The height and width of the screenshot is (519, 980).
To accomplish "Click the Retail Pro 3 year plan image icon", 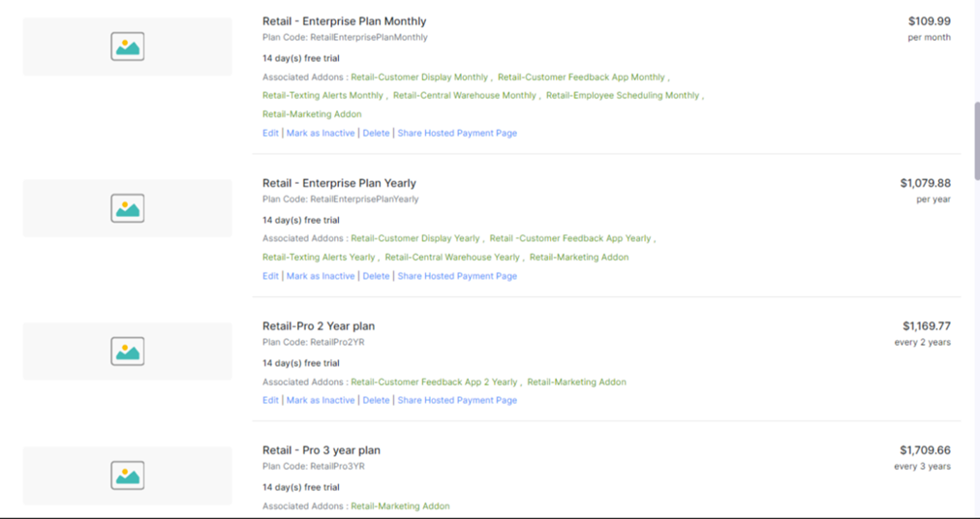I will [127, 474].
